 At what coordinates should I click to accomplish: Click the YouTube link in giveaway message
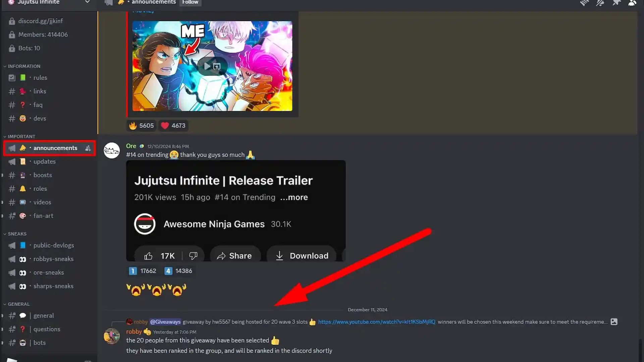[x=376, y=322]
